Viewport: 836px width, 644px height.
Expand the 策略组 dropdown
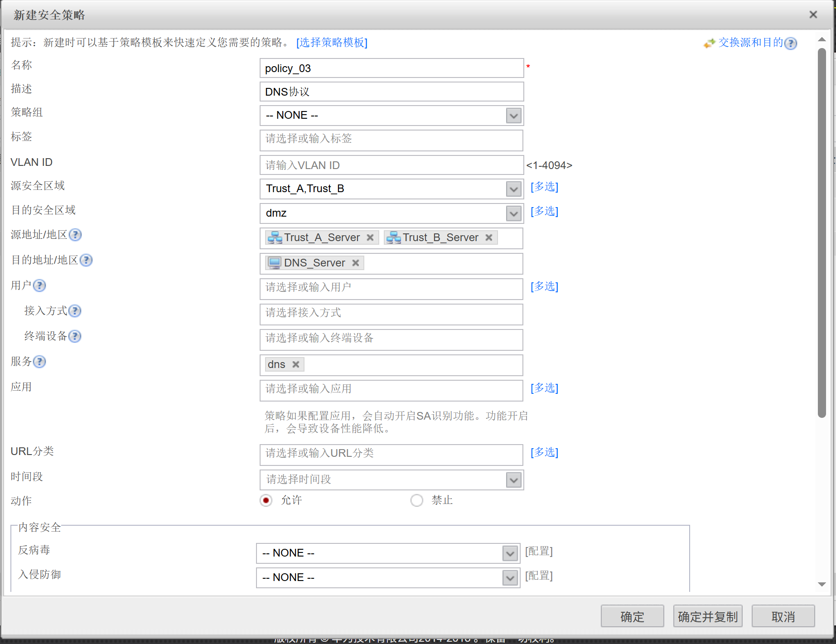[x=513, y=116]
